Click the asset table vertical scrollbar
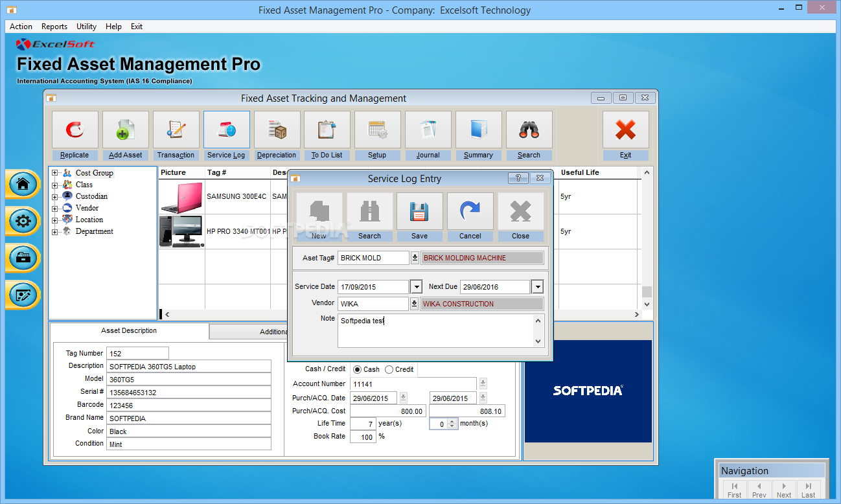This screenshot has height=504, width=841. click(x=647, y=237)
